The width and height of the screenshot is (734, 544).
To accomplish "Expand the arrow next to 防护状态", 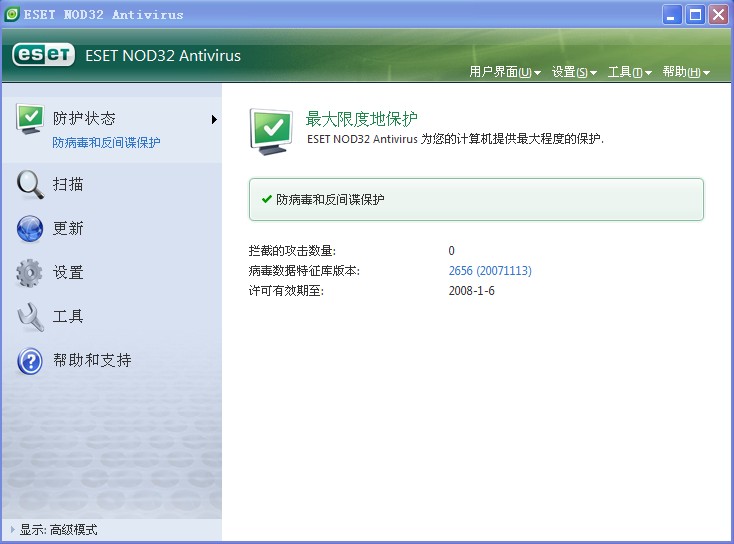I will [x=214, y=119].
